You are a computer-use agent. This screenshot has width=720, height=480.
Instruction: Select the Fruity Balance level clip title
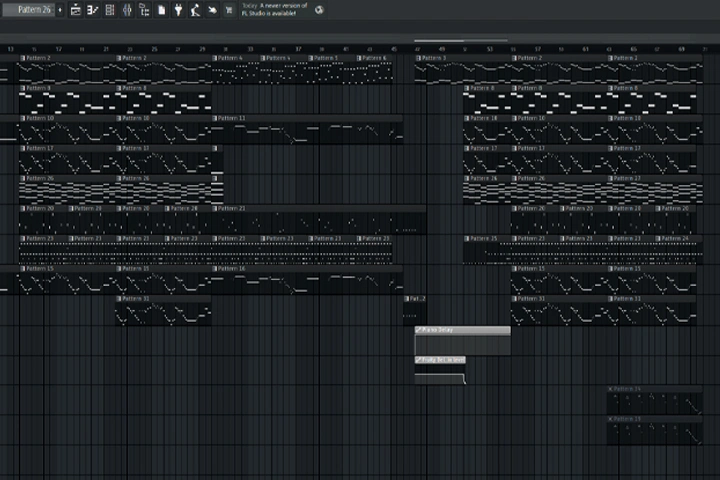[443, 360]
